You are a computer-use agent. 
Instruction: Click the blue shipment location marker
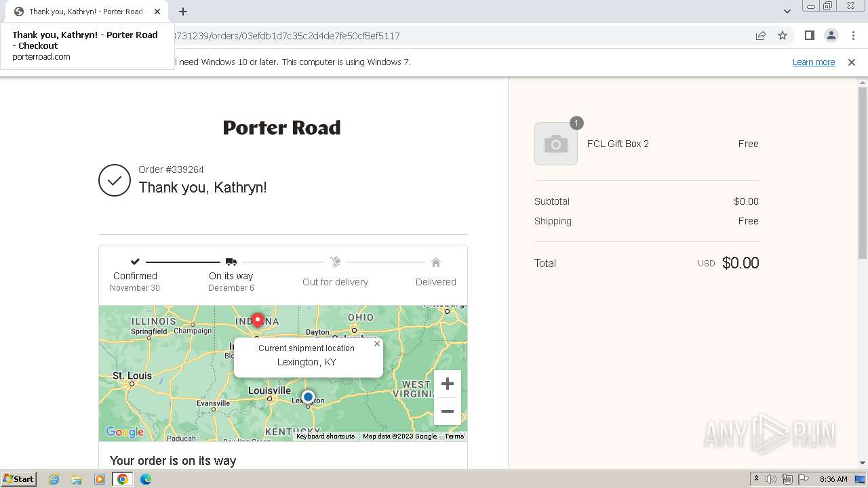click(308, 396)
